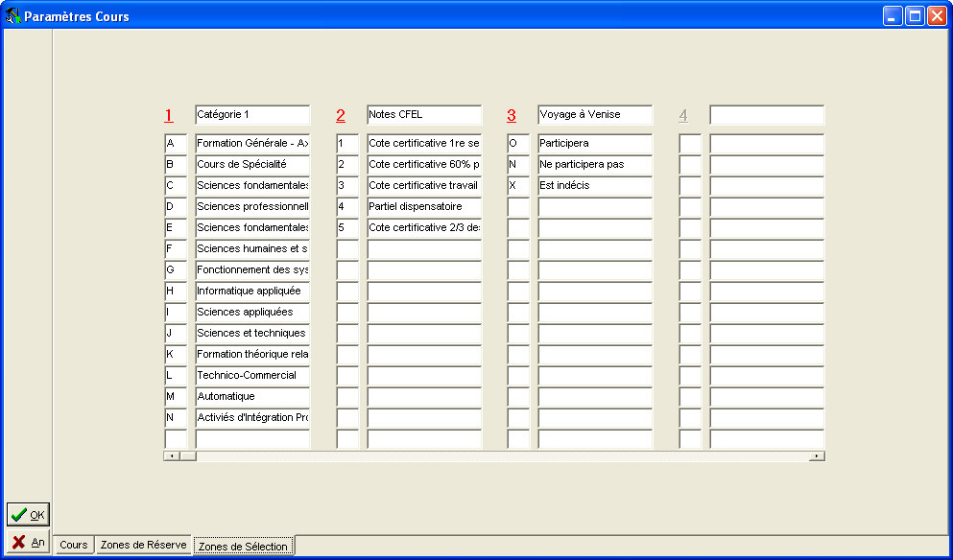Click the greyed heading number 4

pyautogui.click(x=683, y=115)
